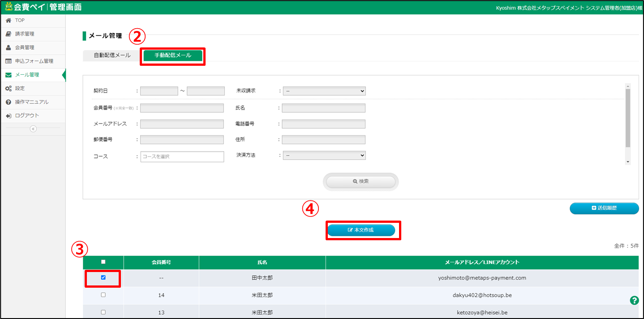Open 申込フォーム管理 form icon
The height and width of the screenshot is (319, 644).
click(x=8, y=61)
